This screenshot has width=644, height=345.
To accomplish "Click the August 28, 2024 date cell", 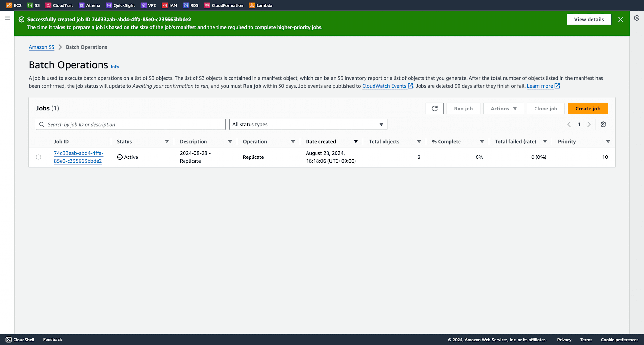I will 331,157.
